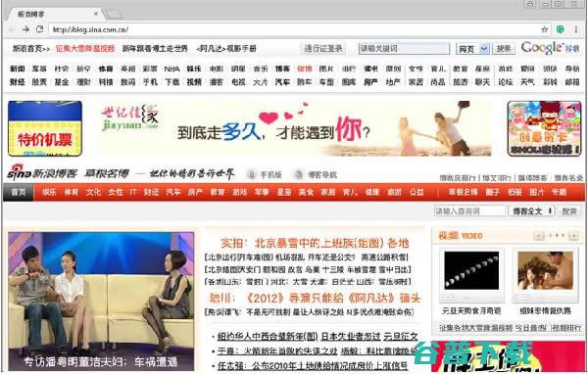Click the top 请输入关键词 search field

404,48
